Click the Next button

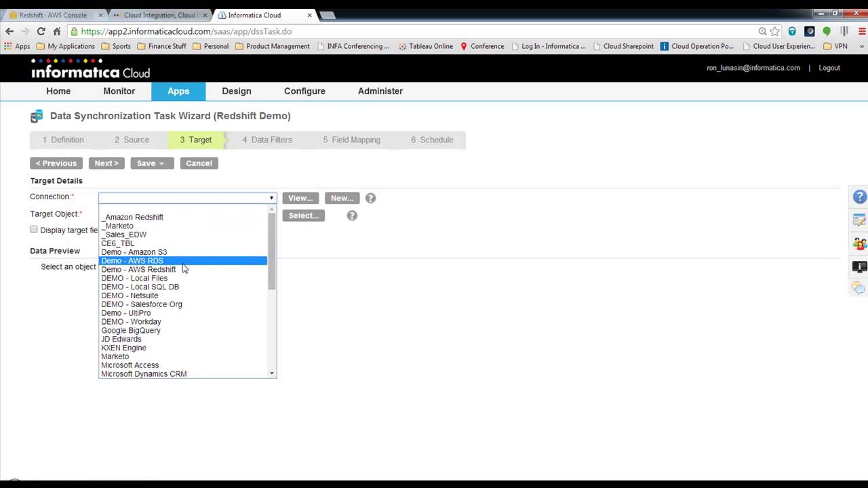(106, 163)
